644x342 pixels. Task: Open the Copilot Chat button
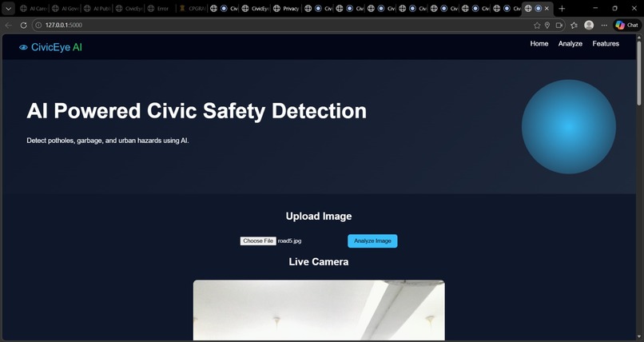[x=627, y=25]
